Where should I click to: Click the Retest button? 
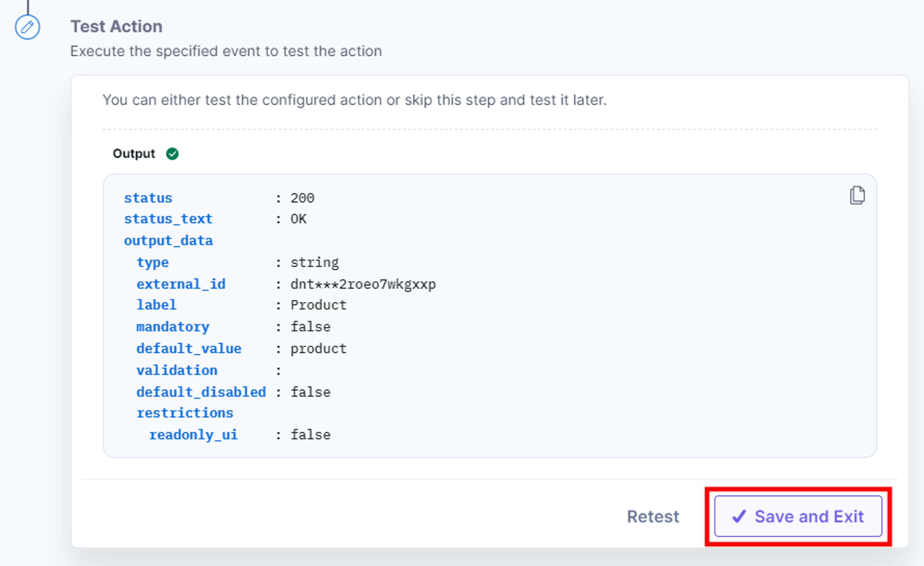click(x=653, y=516)
